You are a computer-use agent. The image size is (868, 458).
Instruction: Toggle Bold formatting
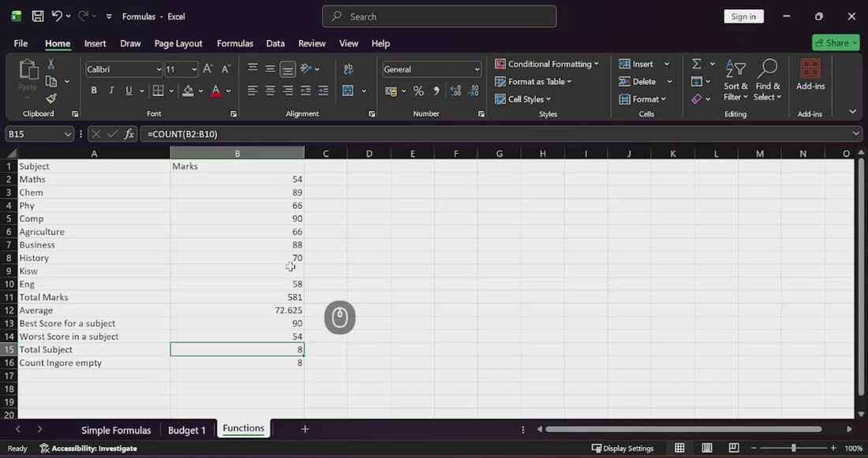coord(94,90)
